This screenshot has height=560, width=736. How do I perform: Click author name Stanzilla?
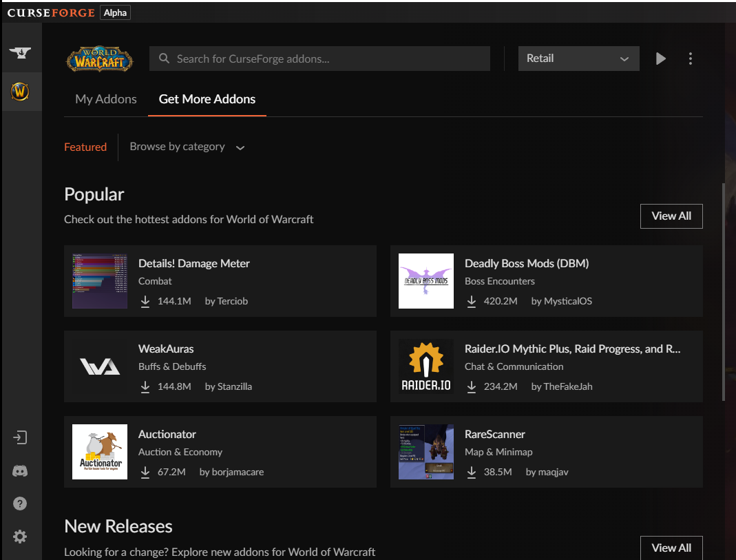pyautogui.click(x=235, y=387)
